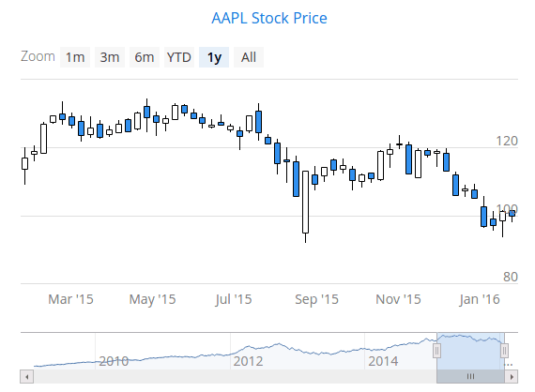
Task: Click the scrollbar thumb with grip lines
Action: click(x=470, y=377)
